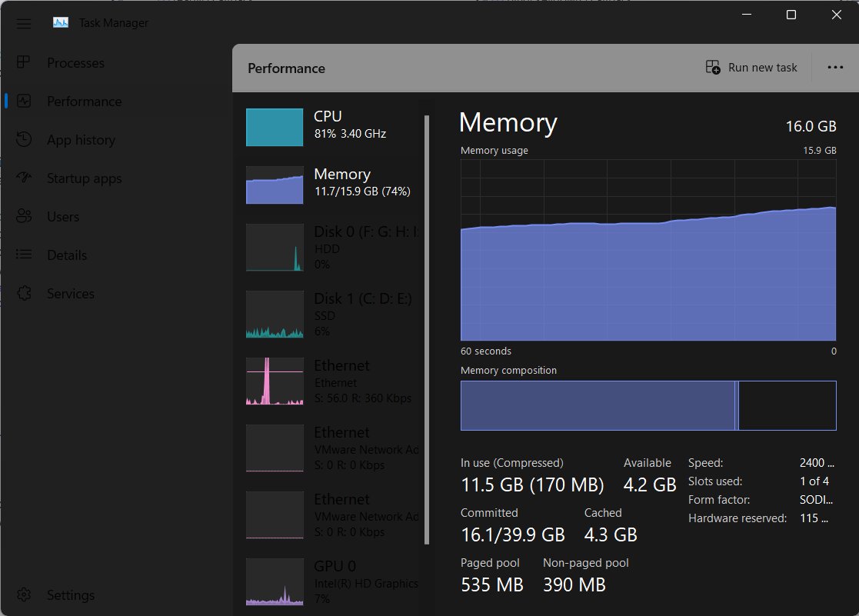Click the resource list scrollbar
The height and width of the screenshot is (616, 859).
coord(427,329)
